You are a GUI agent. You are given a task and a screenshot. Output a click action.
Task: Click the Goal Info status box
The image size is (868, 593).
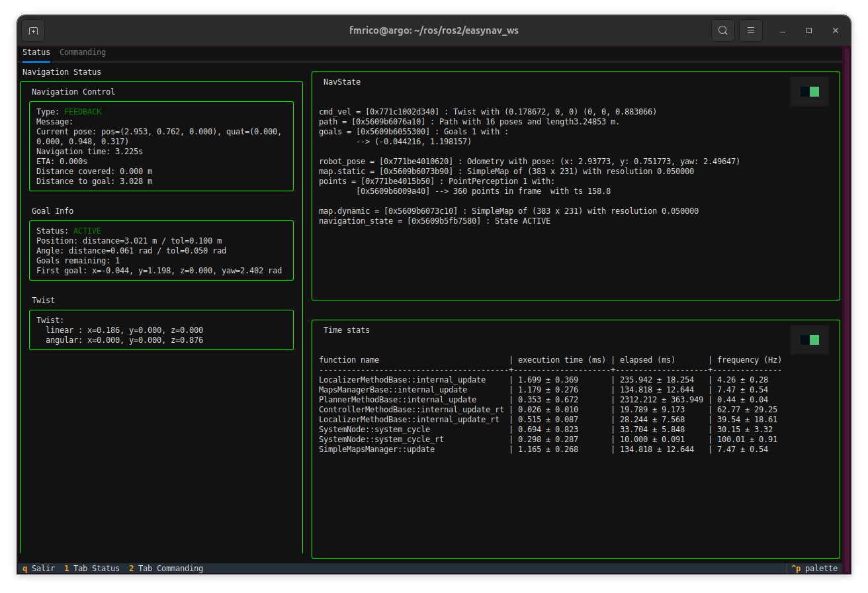pos(161,250)
